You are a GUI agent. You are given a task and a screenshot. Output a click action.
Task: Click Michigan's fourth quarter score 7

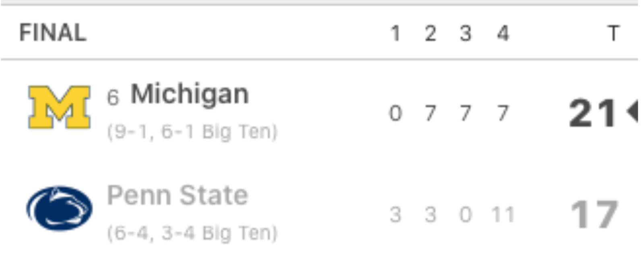503,113
